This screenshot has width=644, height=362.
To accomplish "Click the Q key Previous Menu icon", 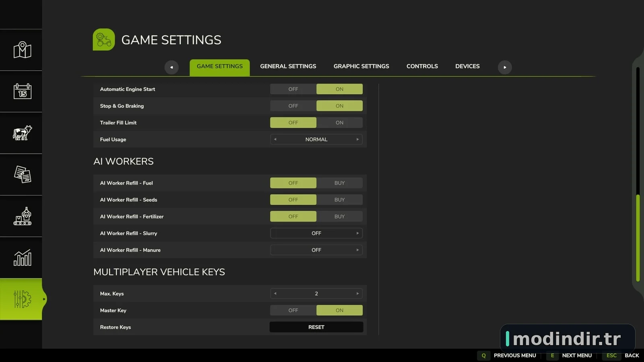I will tap(483, 356).
